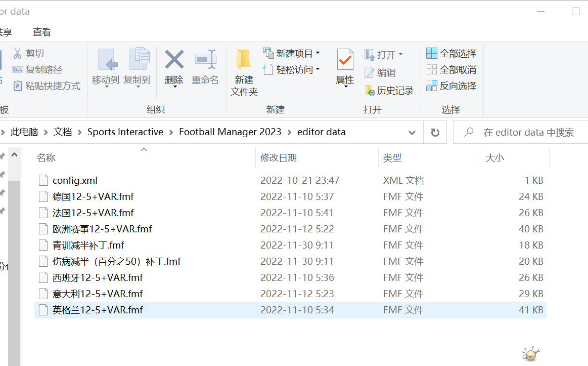The image size is (588, 366).
Task: Click file icon of config.xml
Action: (x=43, y=181)
